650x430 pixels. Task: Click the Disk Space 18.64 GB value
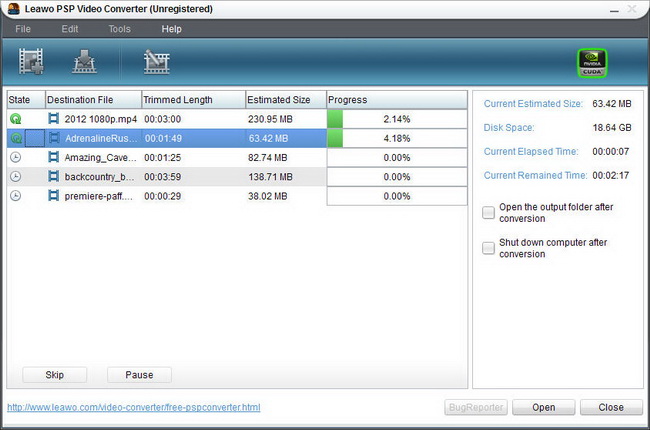coord(612,127)
